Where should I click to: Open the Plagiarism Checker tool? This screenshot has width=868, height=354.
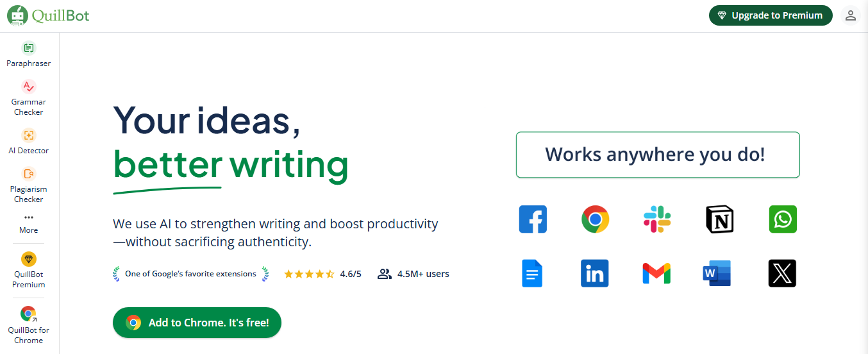[x=29, y=185]
